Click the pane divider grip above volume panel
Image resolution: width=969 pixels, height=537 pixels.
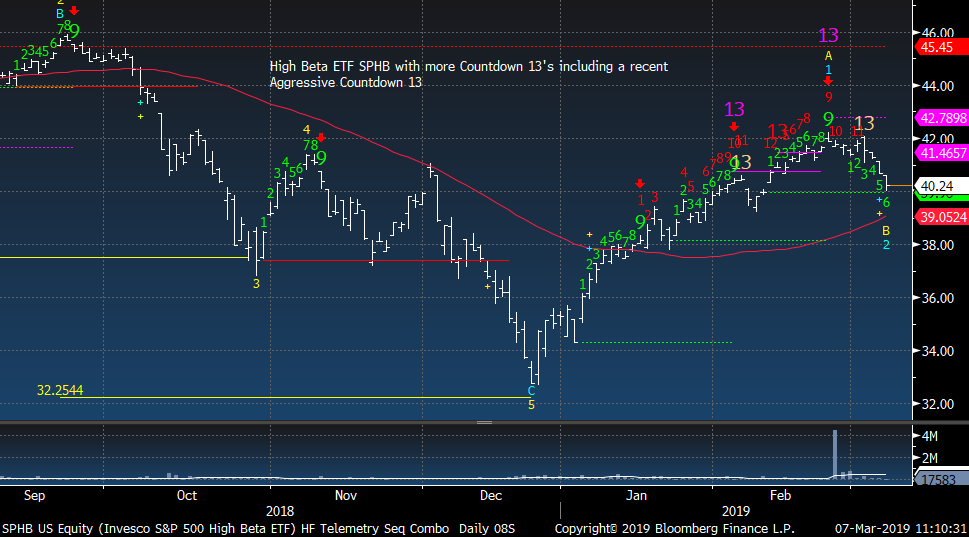click(x=484, y=423)
